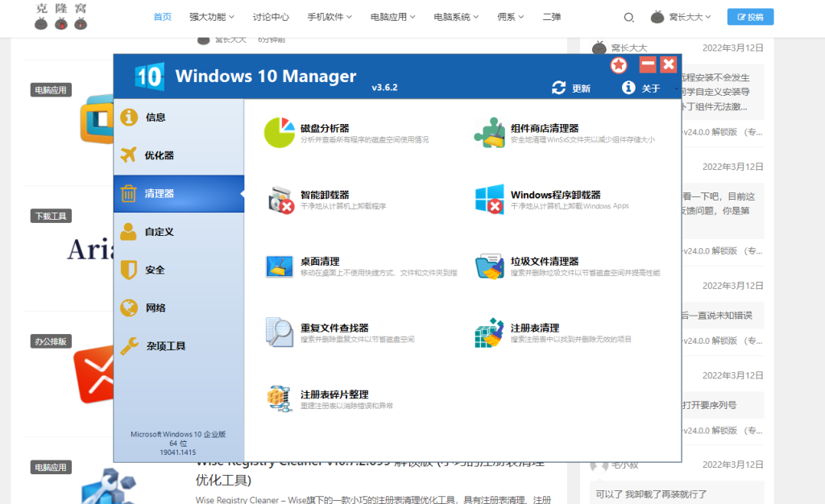The image size is (825, 504).
Task: Click the 磁盘分析器 title text
Action: (x=325, y=128)
